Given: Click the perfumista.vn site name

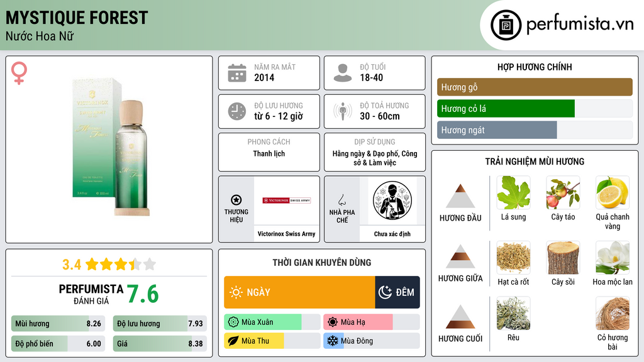Looking at the screenshot, I should tap(580, 25).
